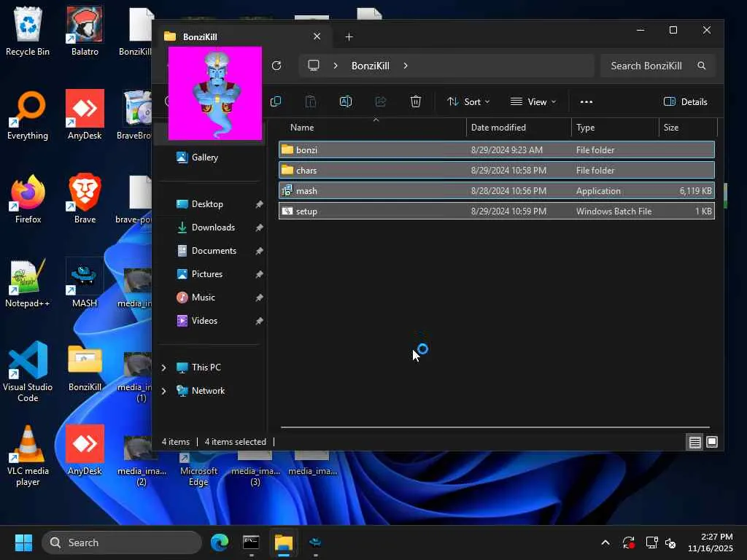Unpin Desktop using its pin icon

coord(259,204)
